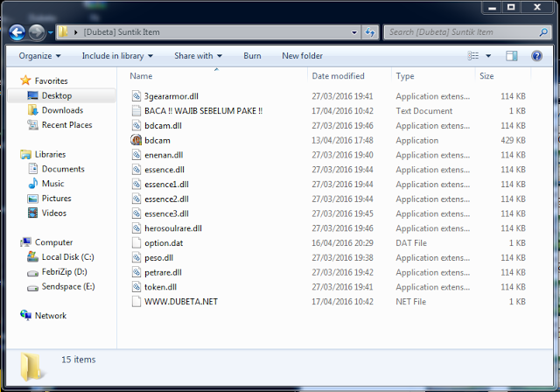Sort by the Size column header
Image resolution: width=560 pixels, height=392 pixels.
coord(486,76)
